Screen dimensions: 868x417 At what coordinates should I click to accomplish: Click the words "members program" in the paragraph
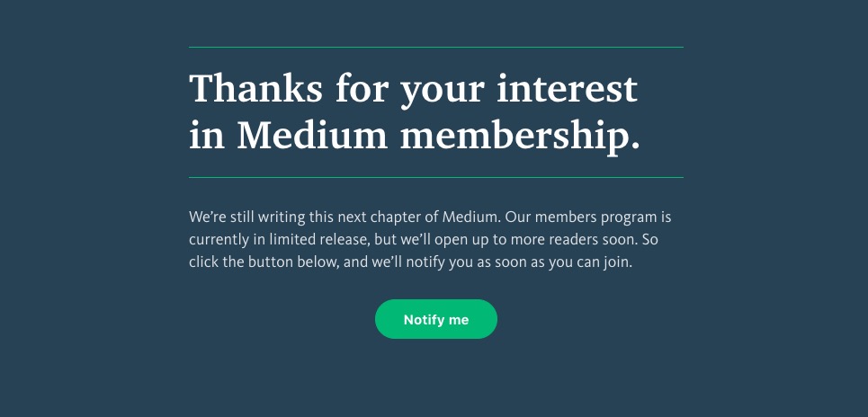click(x=595, y=217)
